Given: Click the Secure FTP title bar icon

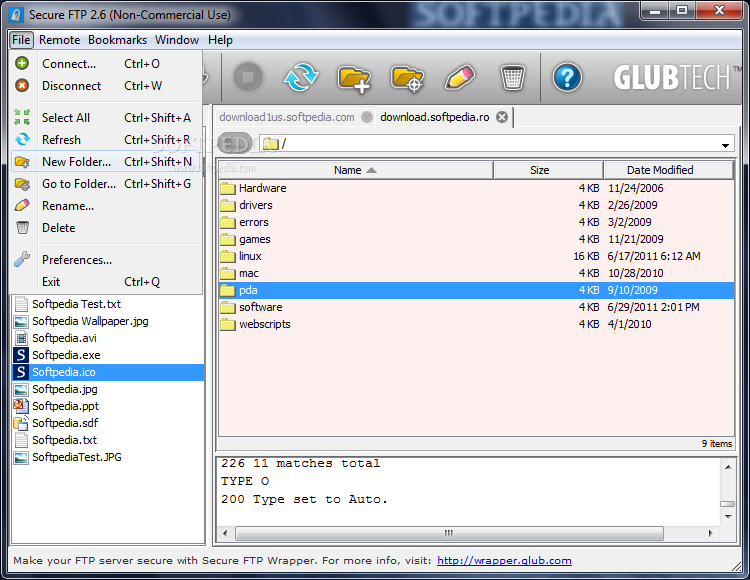Looking at the screenshot, I should click(17, 15).
